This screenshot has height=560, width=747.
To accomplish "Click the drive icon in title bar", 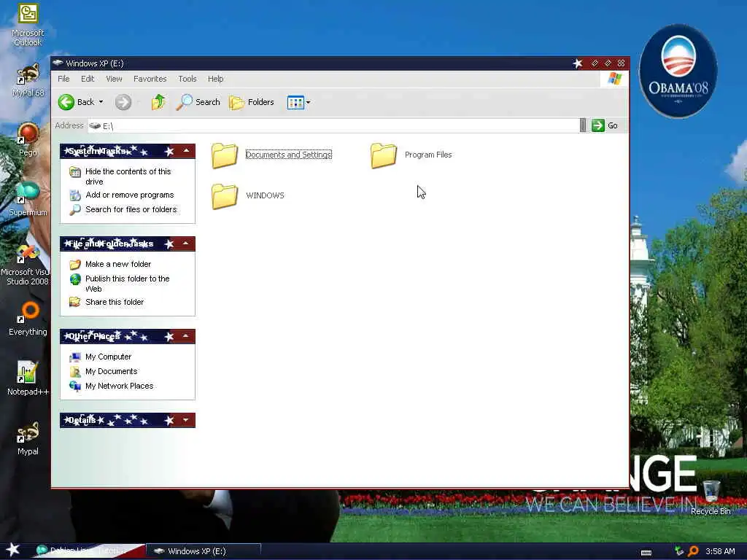I will click(x=58, y=63).
